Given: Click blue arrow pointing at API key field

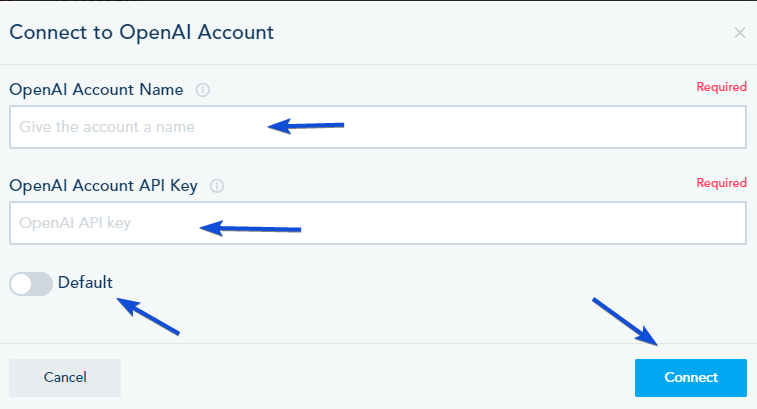Looking at the screenshot, I should click(250, 229).
